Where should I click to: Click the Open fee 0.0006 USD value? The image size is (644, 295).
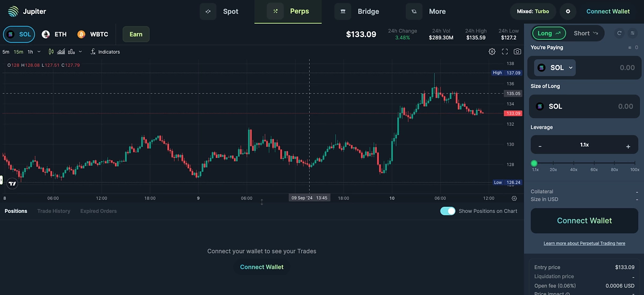[x=620, y=285]
